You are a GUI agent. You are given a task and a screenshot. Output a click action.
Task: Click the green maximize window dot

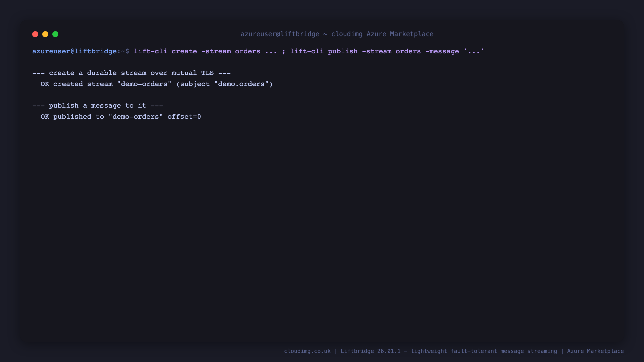(x=55, y=34)
